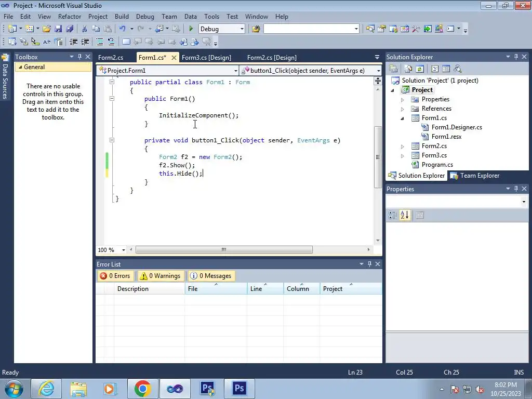This screenshot has width=532, height=399.
Task: Expand the References node
Action: [403, 109]
